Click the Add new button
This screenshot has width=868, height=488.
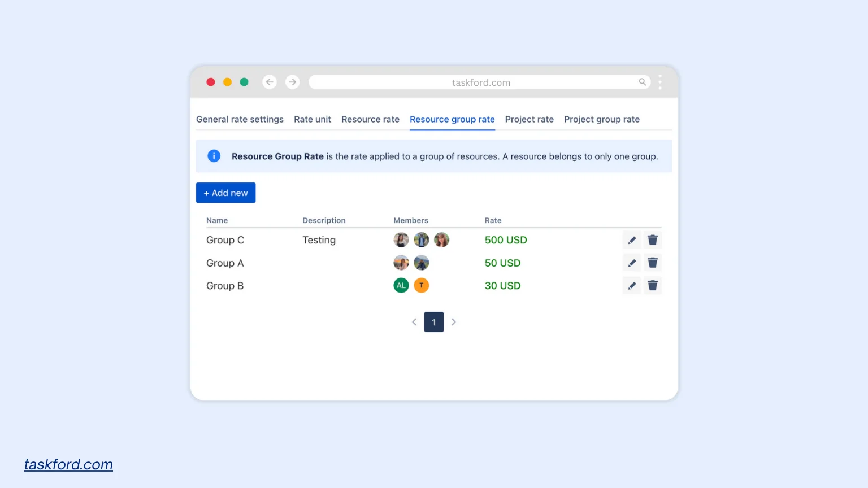coord(225,193)
